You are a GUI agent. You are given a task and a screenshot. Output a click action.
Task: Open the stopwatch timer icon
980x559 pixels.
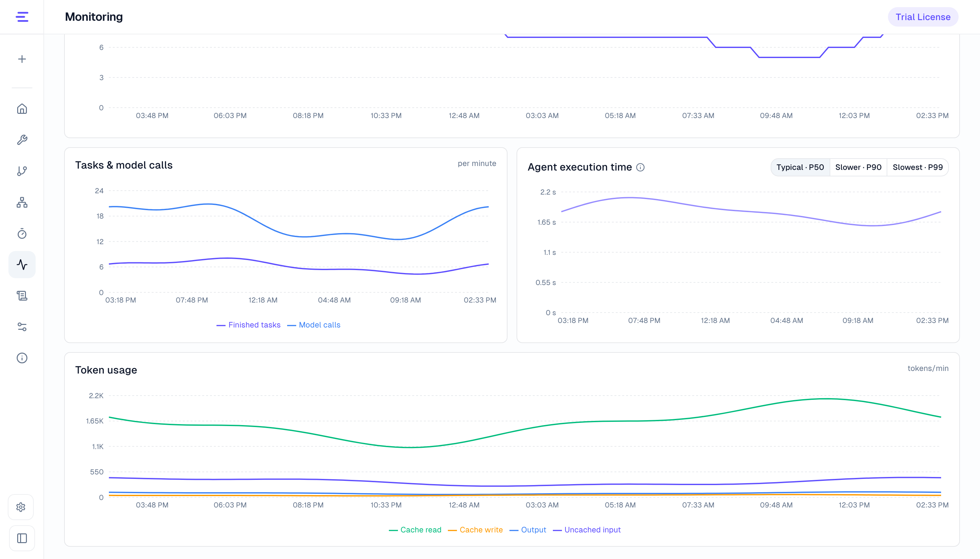[22, 233]
